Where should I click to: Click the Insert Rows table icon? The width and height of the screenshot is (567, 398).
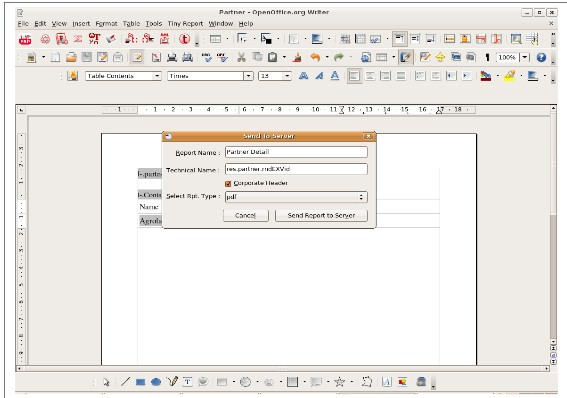coord(449,39)
